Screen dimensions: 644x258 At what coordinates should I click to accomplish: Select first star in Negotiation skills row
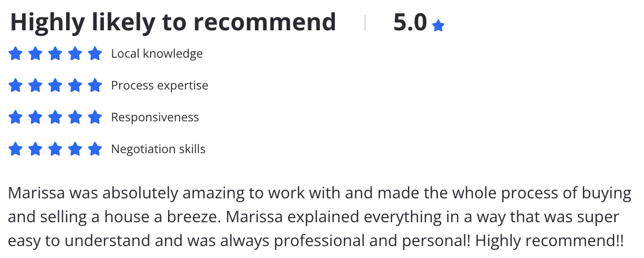point(15,149)
